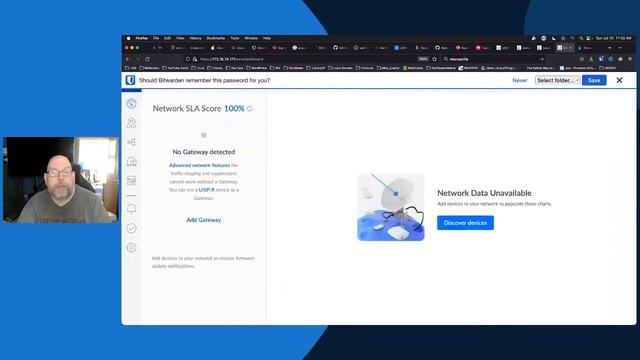Click the 100% SLA score value

coord(234,109)
